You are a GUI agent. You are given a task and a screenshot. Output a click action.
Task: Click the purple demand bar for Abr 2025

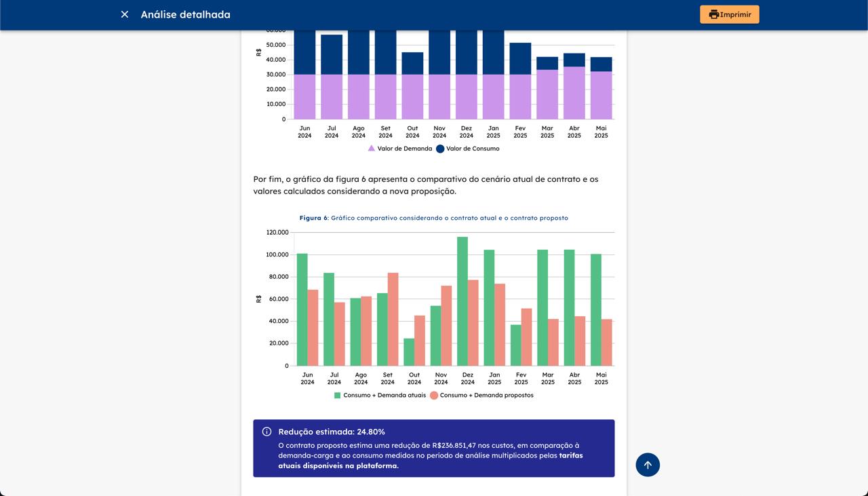pos(574,93)
